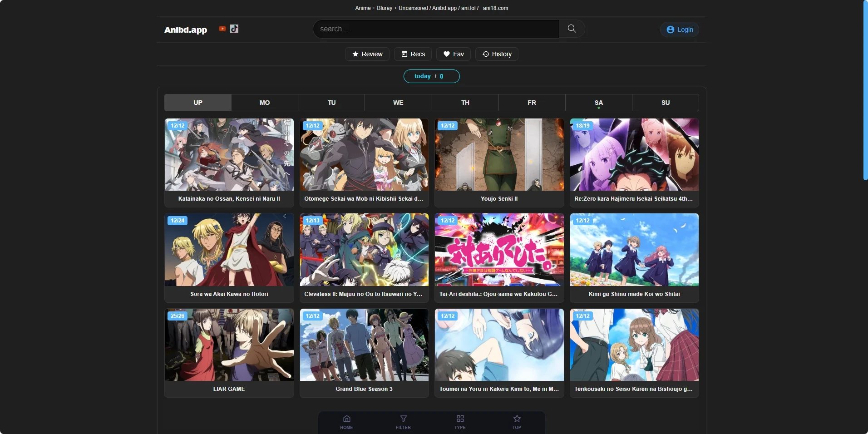Open Sora wa Akai Kawa no Hotori thumbnail
Image resolution: width=868 pixels, height=434 pixels.
point(229,250)
